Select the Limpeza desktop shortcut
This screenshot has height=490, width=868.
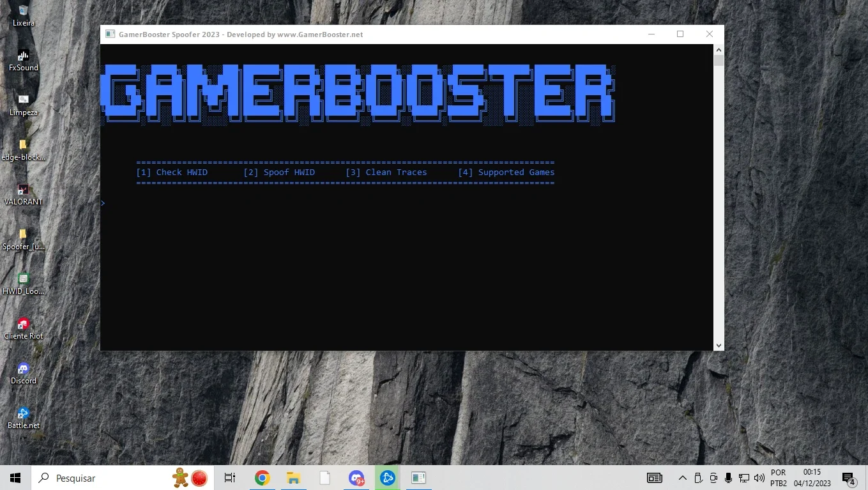[24, 105]
